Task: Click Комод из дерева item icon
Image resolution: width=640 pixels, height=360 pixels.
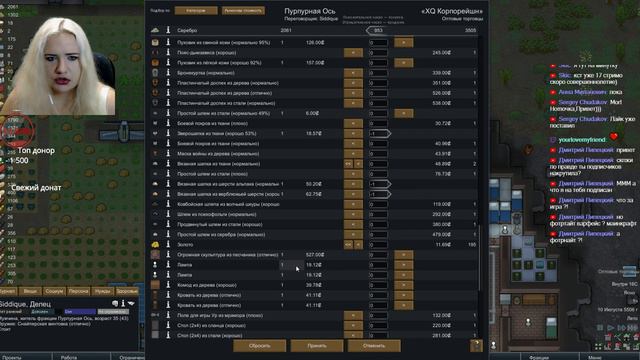Action: 155,285
